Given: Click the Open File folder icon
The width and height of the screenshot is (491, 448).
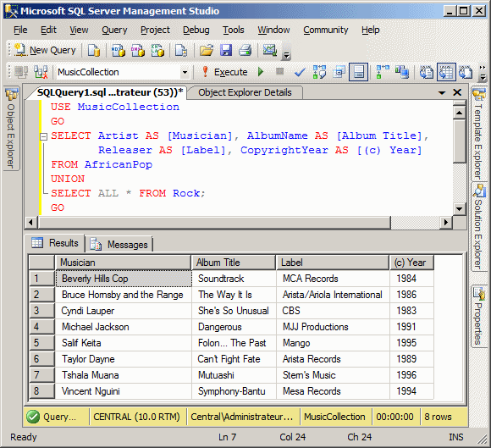Looking at the screenshot, I should (207, 50).
